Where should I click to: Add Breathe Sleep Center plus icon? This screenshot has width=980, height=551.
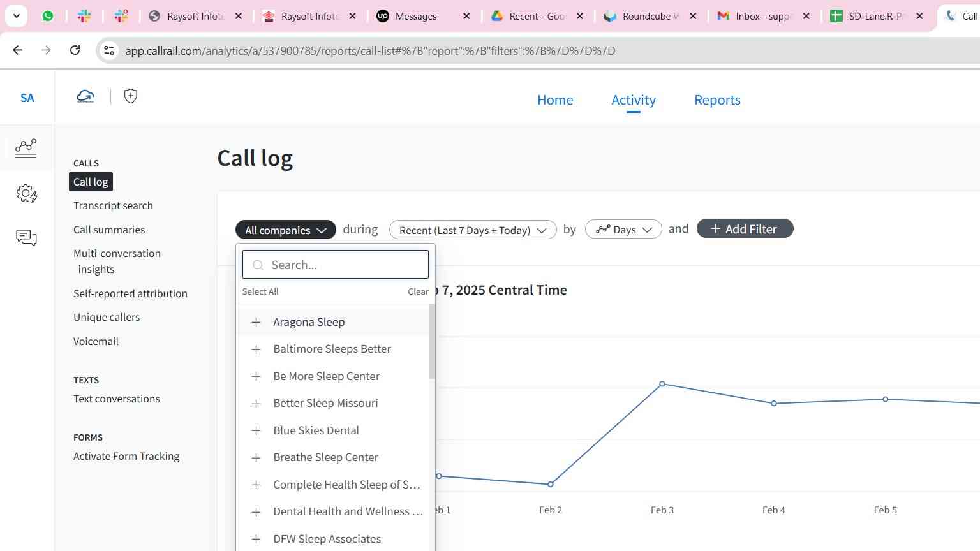[x=256, y=458]
